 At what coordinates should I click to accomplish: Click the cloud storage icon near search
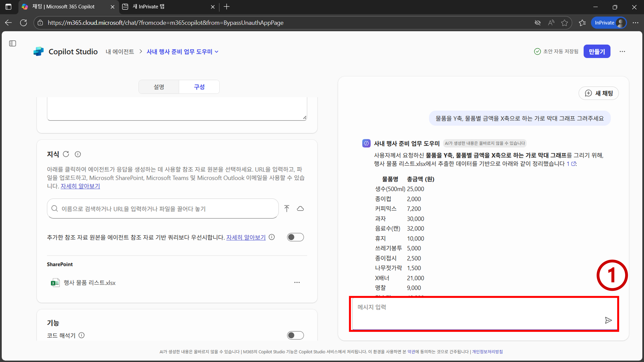300,208
